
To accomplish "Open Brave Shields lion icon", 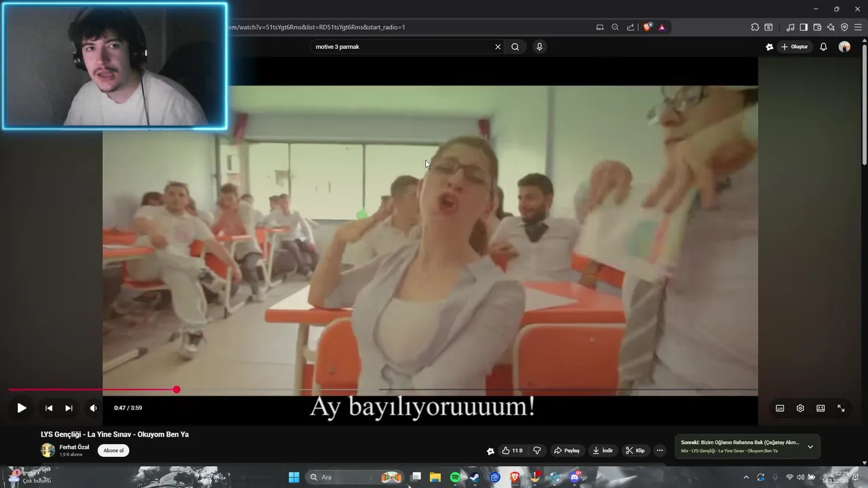I will [648, 27].
